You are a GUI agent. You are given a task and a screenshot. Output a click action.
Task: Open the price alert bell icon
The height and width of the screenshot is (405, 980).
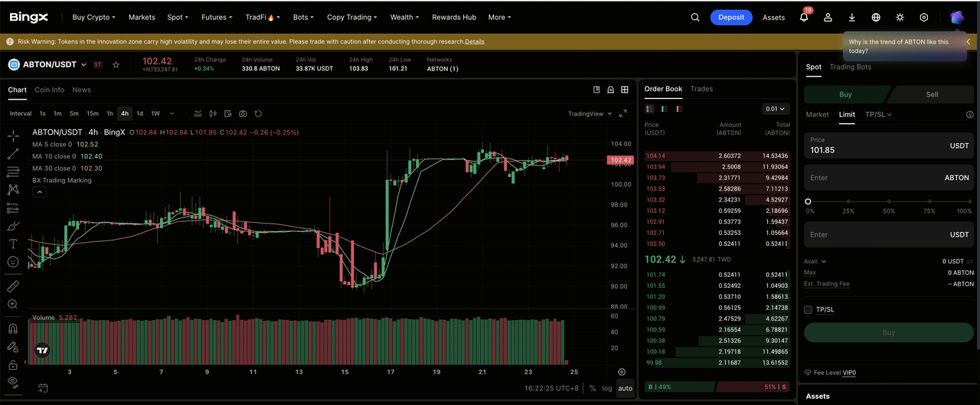coord(611,90)
